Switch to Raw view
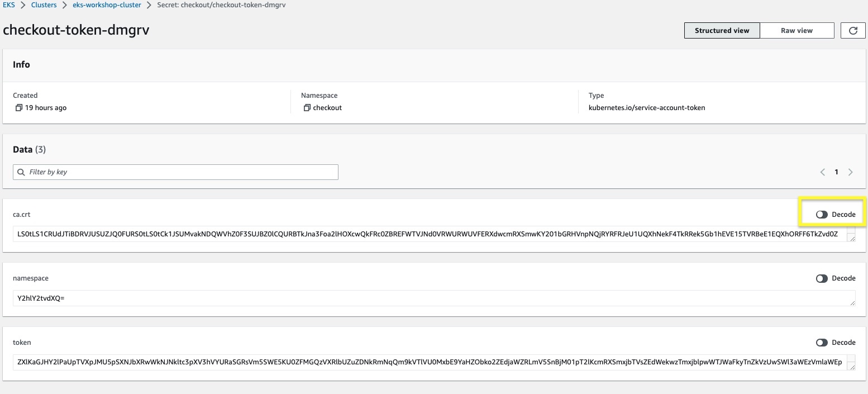Image resolution: width=868 pixels, height=394 pixels. (797, 31)
